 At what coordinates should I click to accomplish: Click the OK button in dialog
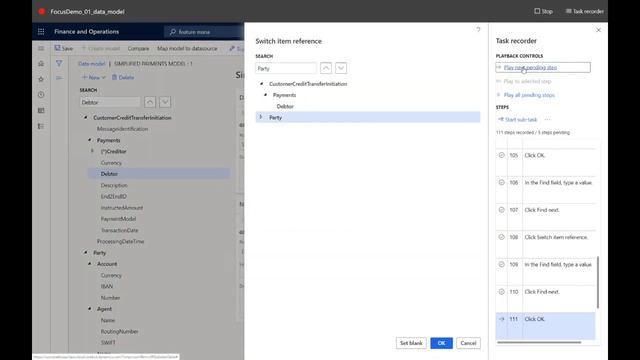pyautogui.click(x=441, y=343)
